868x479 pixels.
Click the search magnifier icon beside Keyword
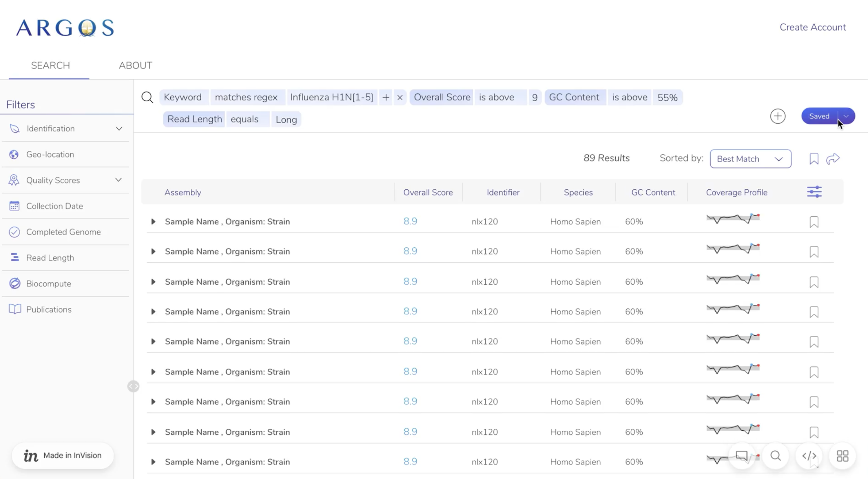click(x=147, y=97)
